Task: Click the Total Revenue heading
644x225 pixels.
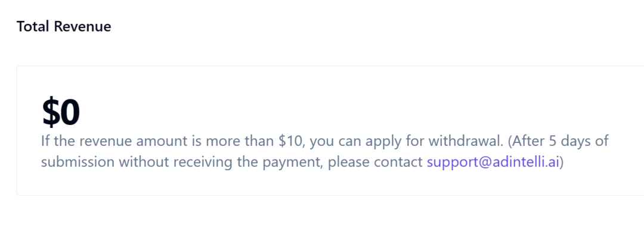Action: tap(64, 27)
